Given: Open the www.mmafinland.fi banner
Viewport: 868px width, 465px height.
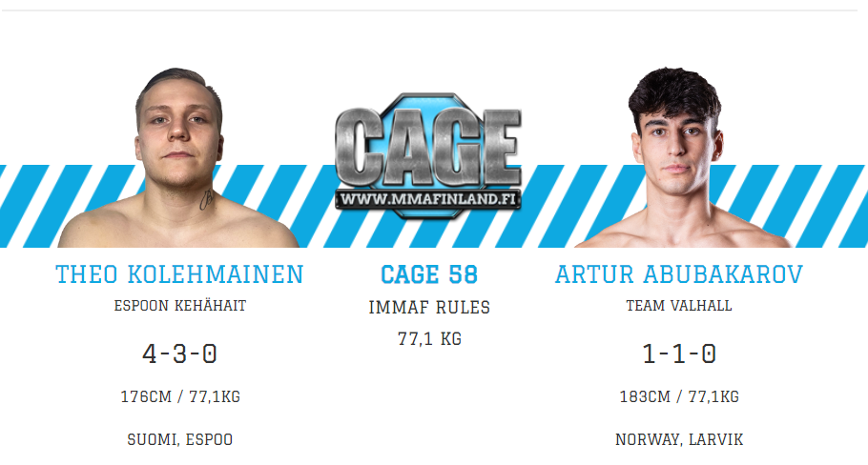Looking at the screenshot, I should tap(428, 199).
